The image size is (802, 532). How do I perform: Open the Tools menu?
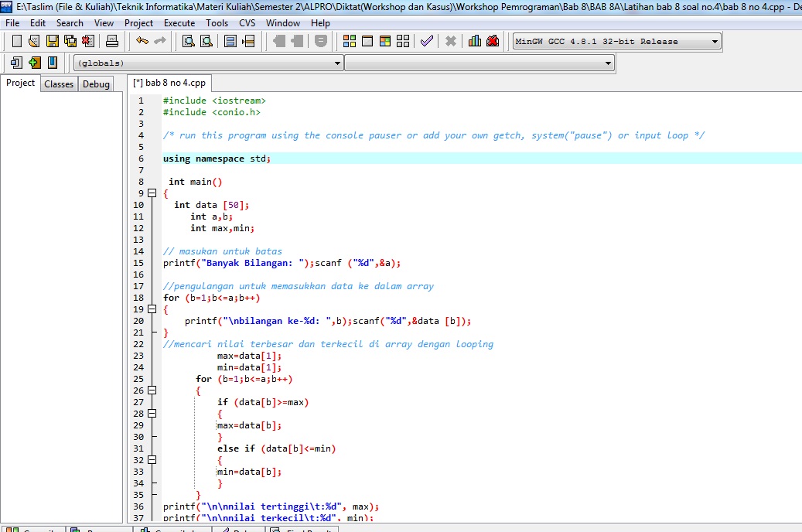[x=217, y=23]
